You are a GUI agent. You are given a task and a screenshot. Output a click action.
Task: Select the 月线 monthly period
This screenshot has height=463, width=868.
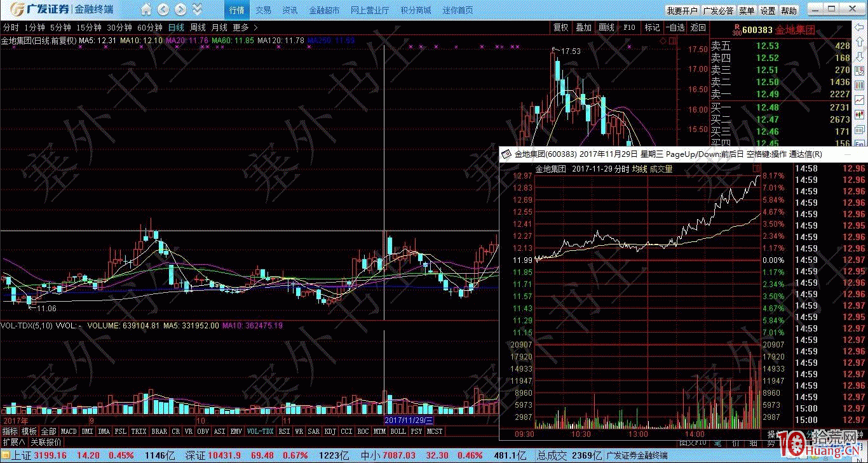click(x=219, y=27)
